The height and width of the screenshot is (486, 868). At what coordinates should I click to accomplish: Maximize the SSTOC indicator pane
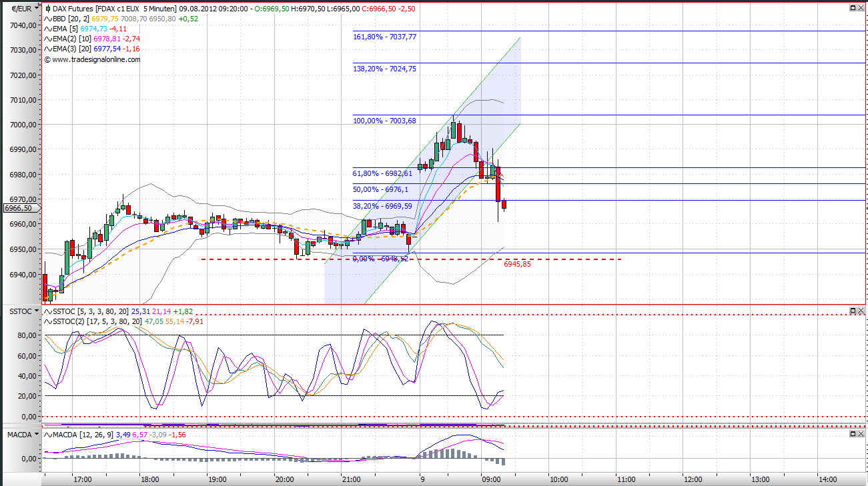(x=853, y=311)
